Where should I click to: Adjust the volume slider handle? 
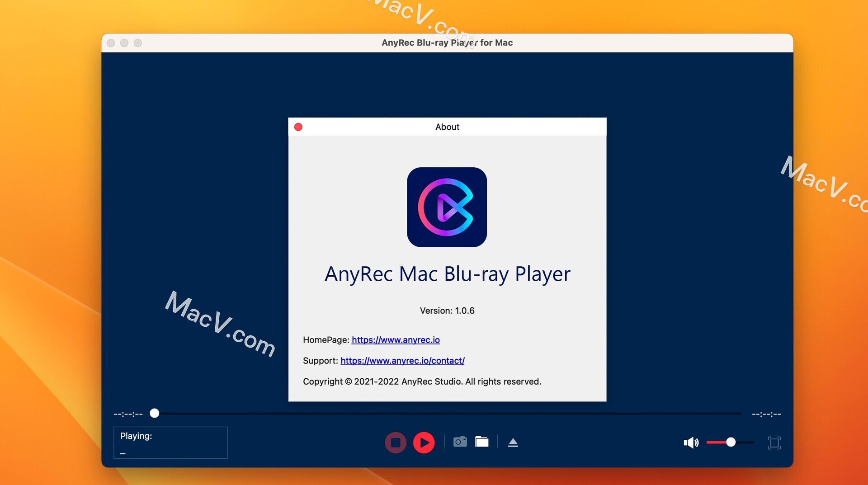[x=731, y=443]
